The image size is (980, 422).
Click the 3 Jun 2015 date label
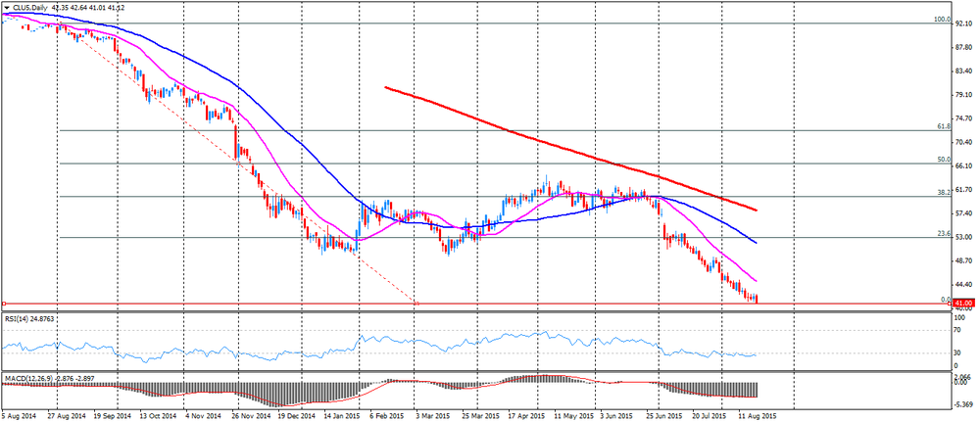(616, 414)
